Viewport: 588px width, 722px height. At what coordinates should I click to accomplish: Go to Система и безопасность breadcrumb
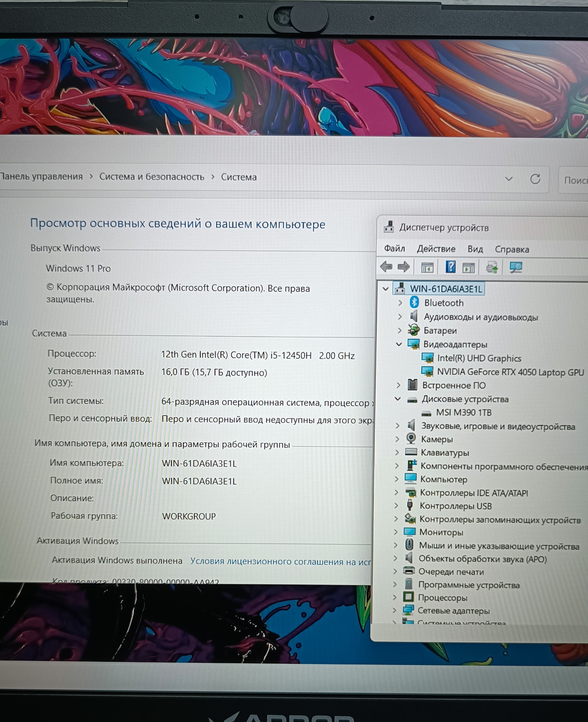pyautogui.click(x=152, y=177)
